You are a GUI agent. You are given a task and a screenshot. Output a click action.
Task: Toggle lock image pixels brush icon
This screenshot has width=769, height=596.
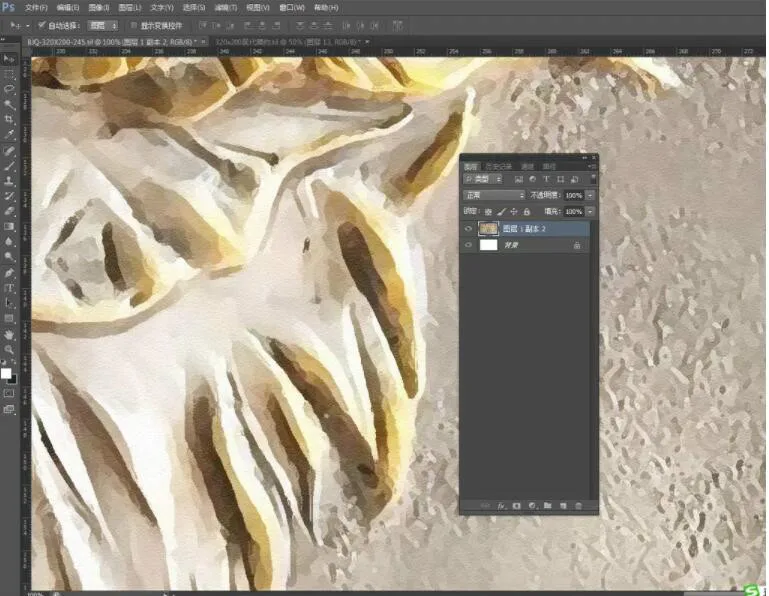[501, 212]
